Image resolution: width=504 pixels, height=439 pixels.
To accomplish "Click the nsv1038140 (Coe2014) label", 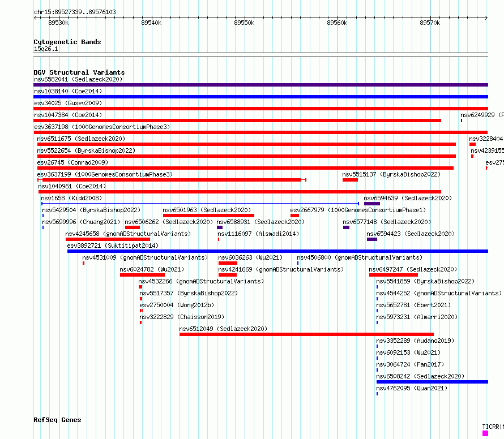I will [68, 91].
